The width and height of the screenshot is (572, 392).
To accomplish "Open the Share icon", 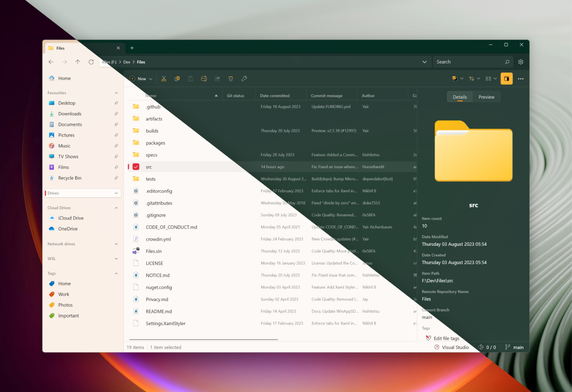I will (217, 78).
